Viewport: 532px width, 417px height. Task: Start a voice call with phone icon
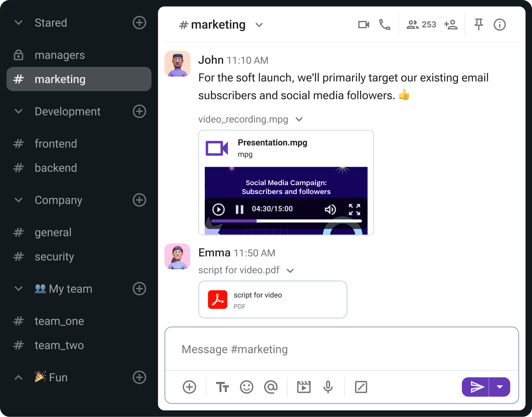tap(385, 25)
